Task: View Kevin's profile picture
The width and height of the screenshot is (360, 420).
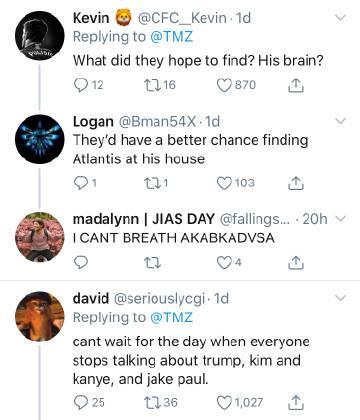Action: click(39, 36)
